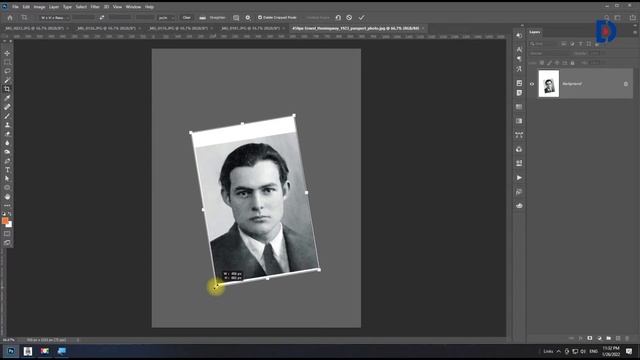The image size is (640, 360).
Task: Click the orange foreground color swatch
Action: pos(5,221)
